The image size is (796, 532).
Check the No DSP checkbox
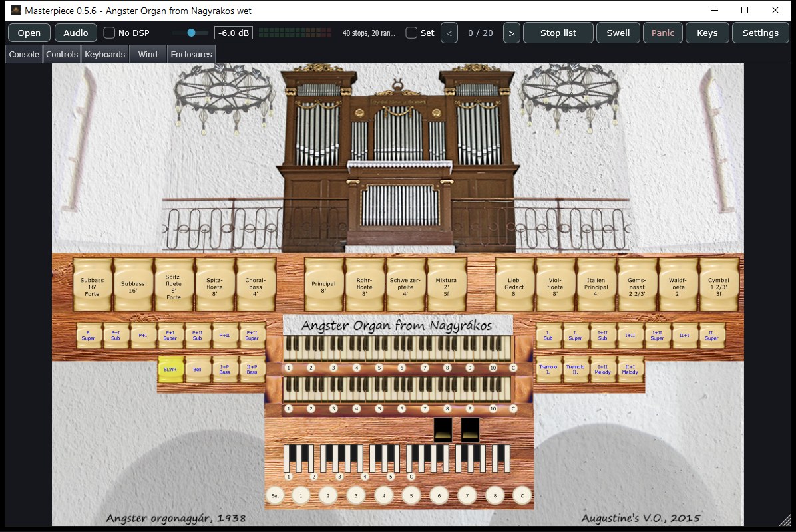point(109,33)
